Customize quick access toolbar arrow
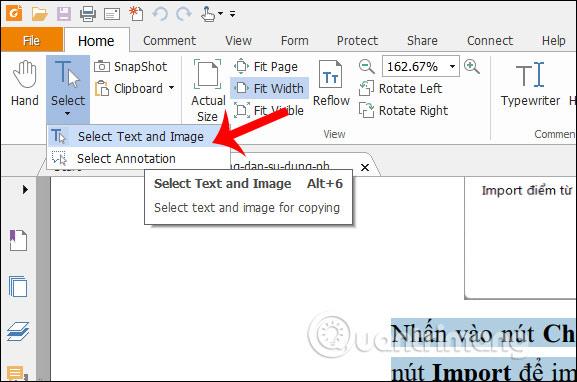 233,14
